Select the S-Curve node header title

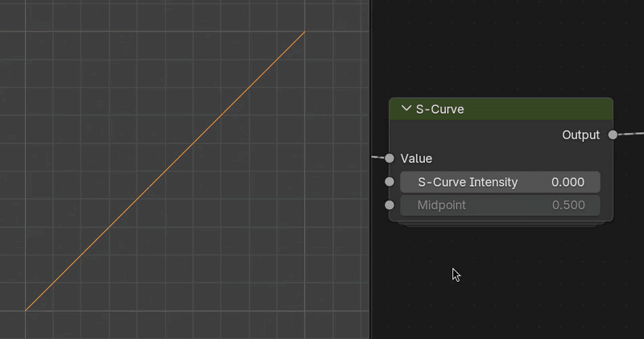point(440,110)
